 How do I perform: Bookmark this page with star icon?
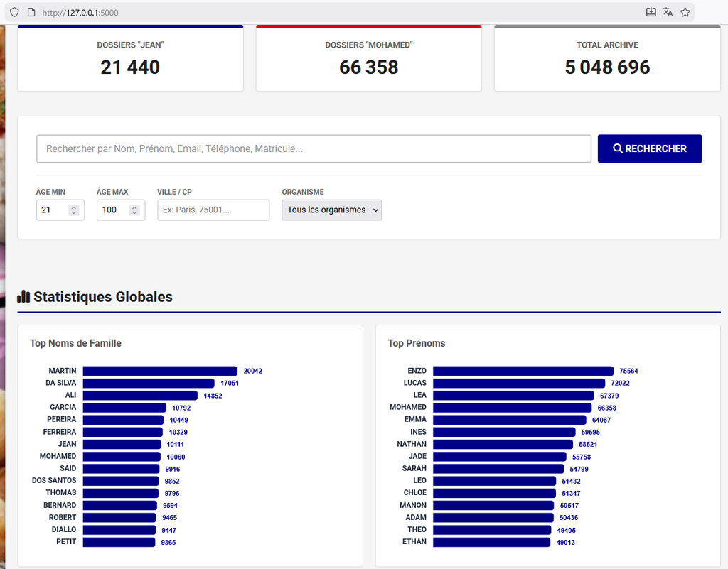pyautogui.click(x=685, y=12)
